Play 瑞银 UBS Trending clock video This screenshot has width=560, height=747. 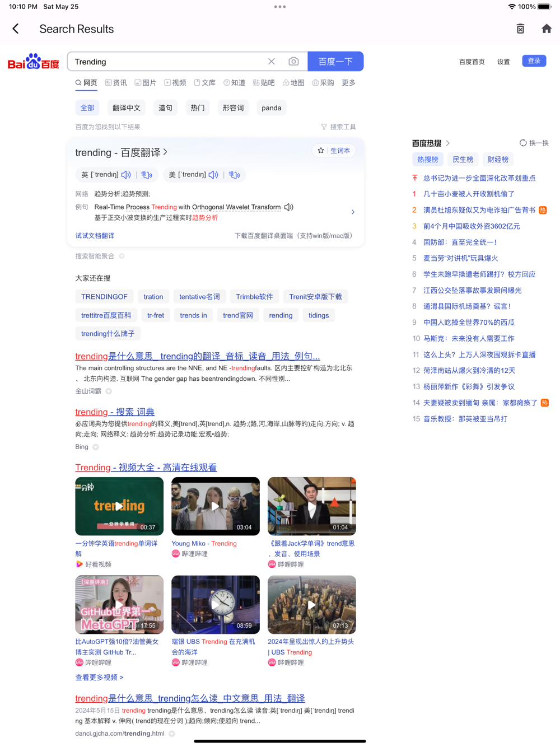216,605
